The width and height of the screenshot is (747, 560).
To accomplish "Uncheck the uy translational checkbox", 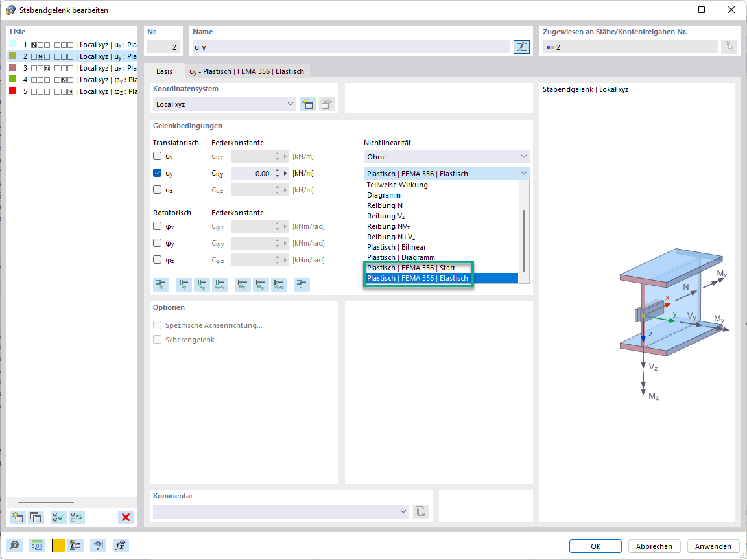I will (x=157, y=173).
